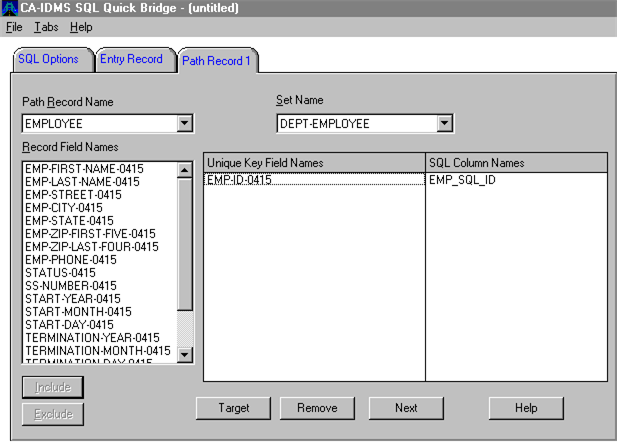
Task: Switch to the Entry Record tab
Action: 131,59
